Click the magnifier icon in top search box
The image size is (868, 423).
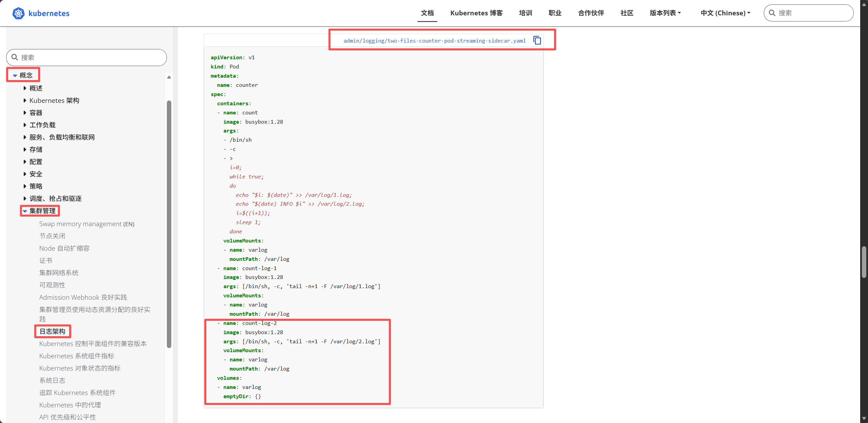(x=772, y=13)
